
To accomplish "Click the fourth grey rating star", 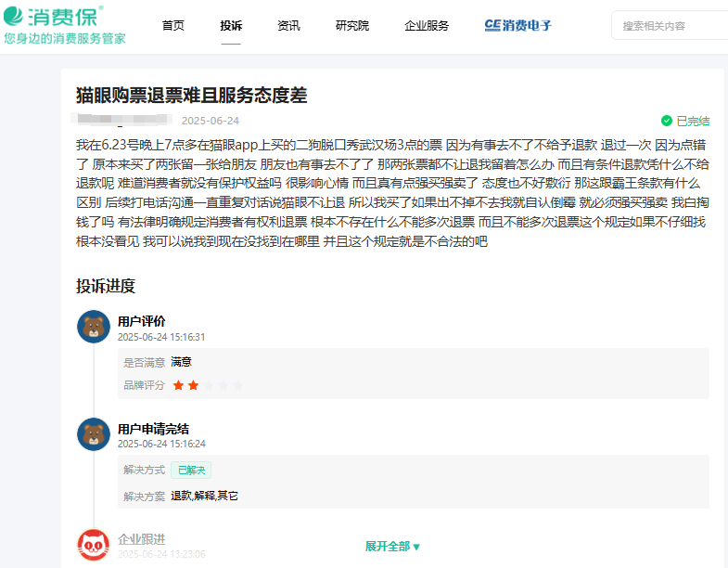I will (x=224, y=385).
